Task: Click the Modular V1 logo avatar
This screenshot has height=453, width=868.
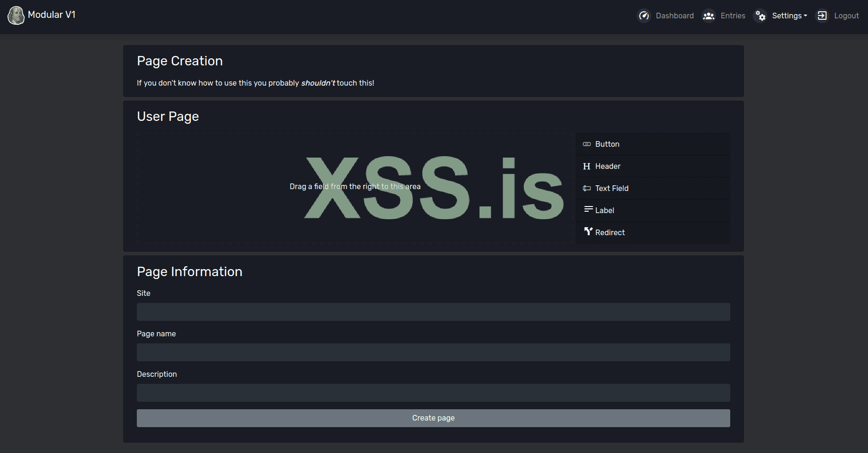Action: [x=16, y=16]
